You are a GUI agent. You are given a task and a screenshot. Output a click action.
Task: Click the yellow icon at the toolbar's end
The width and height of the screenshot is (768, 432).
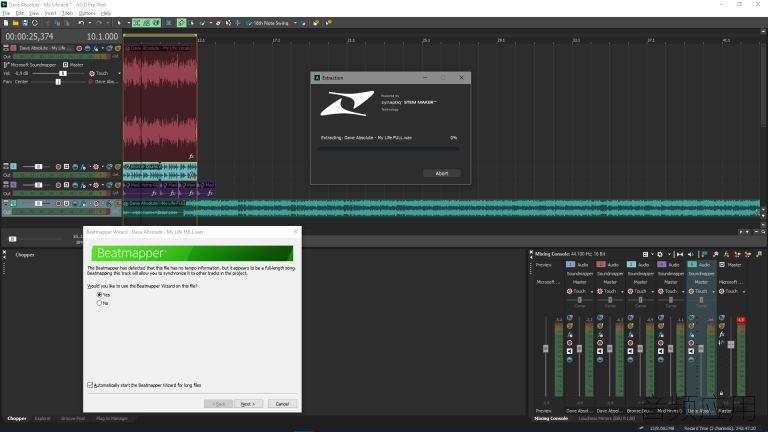(328, 23)
